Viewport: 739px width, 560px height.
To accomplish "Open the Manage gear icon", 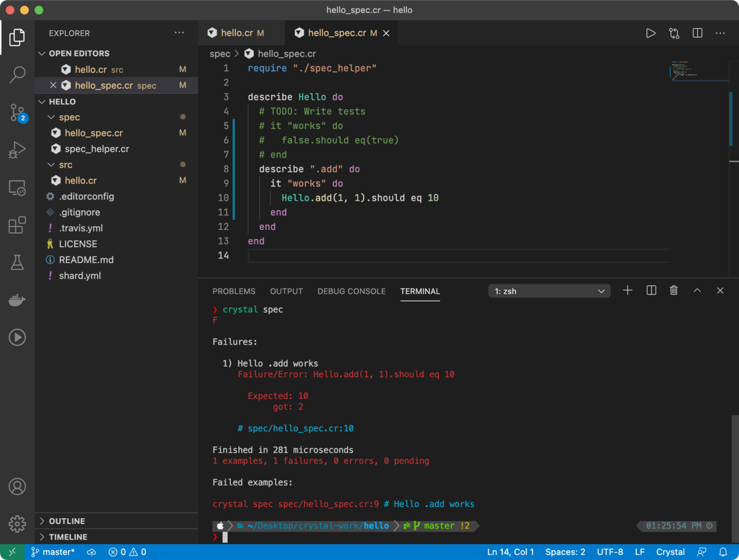I will coord(17,524).
